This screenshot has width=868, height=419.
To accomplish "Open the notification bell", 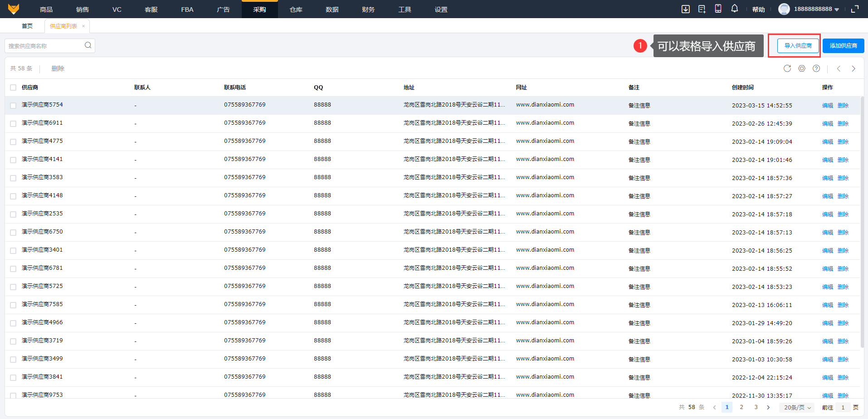I will [734, 9].
